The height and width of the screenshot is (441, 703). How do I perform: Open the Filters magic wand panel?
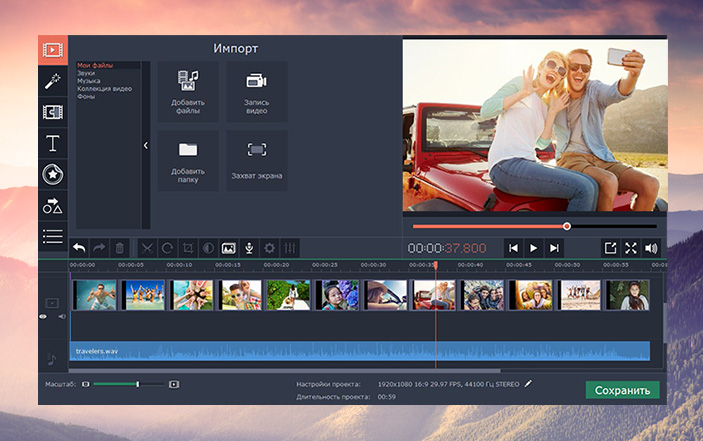(x=53, y=80)
